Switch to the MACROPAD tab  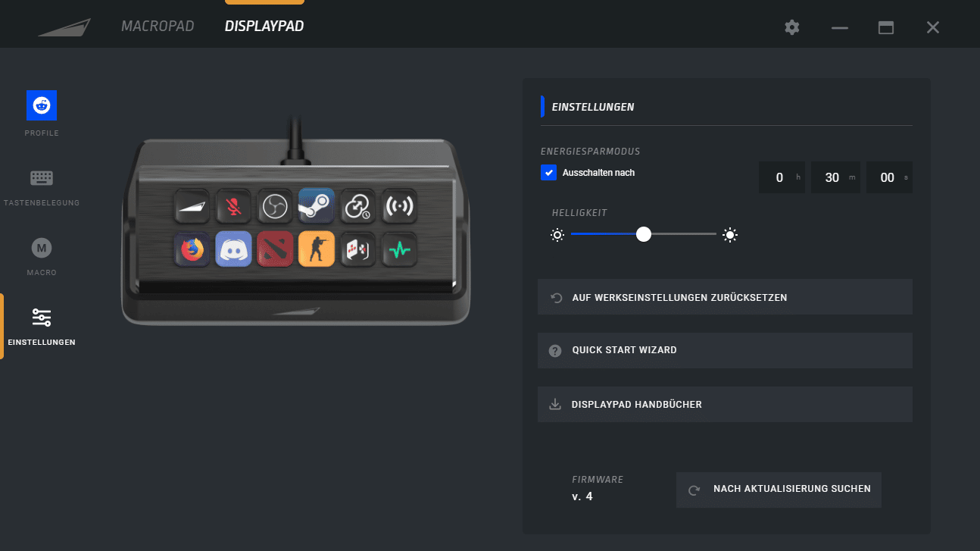(x=158, y=27)
